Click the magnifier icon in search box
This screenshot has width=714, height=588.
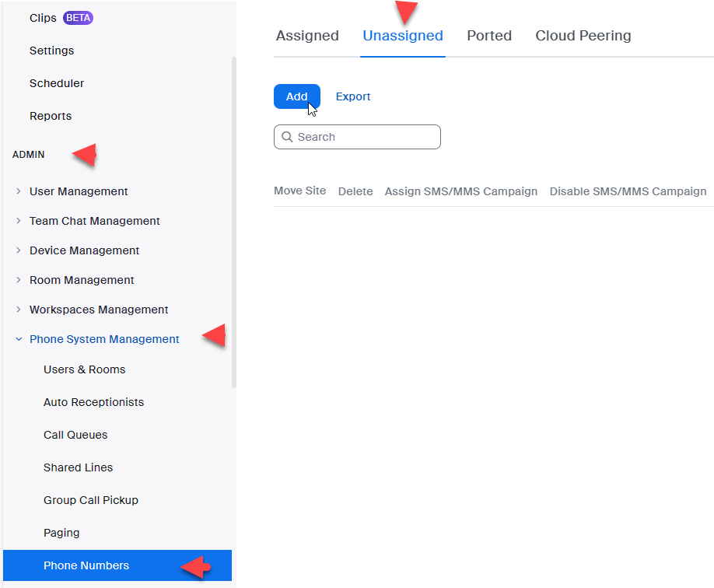[287, 137]
